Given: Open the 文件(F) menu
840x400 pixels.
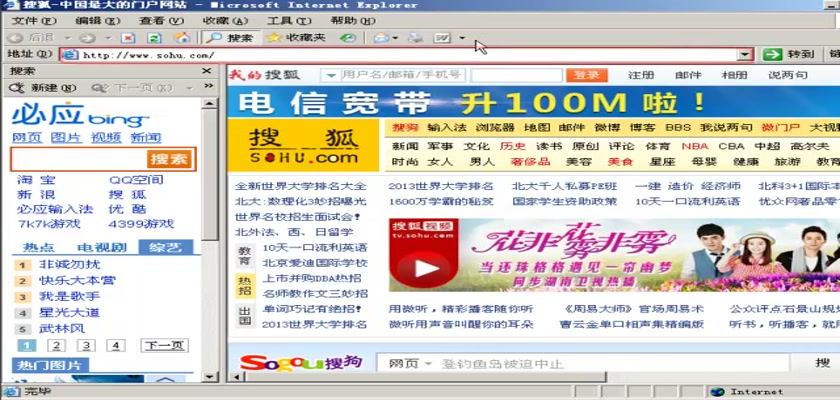Looking at the screenshot, I should point(34,21).
